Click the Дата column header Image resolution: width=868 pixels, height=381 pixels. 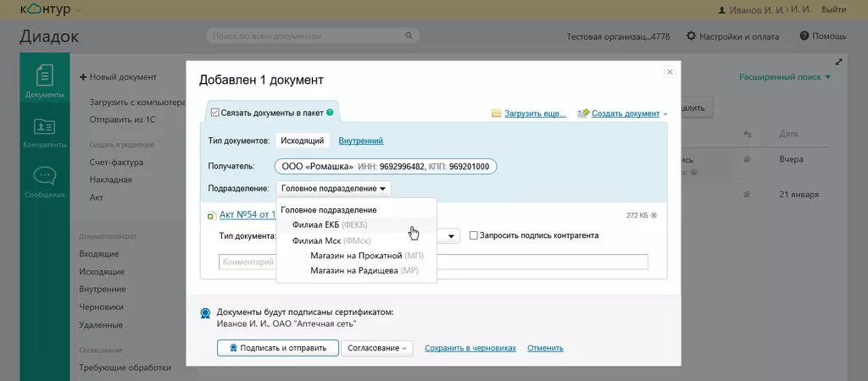click(x=787, y=134)
